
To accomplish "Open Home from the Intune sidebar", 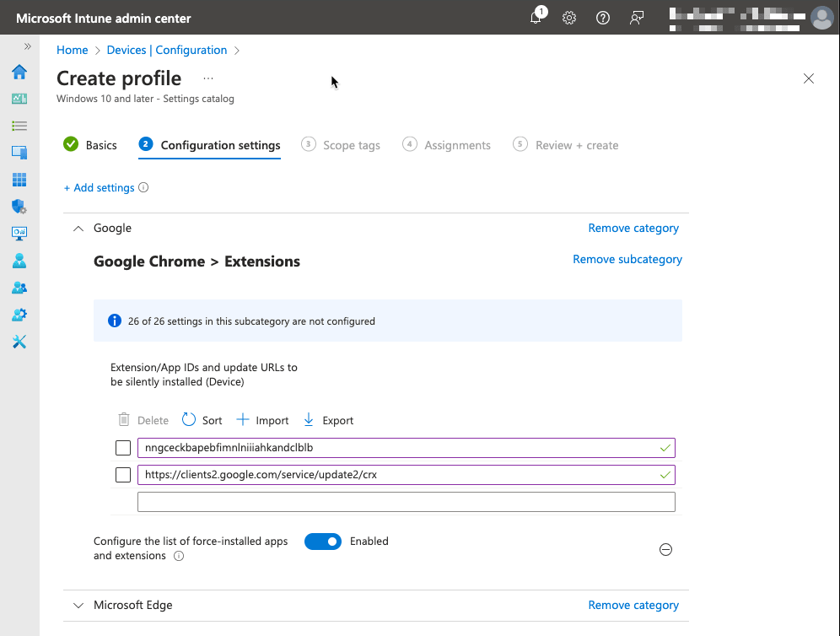I will [x=19, y=73].
